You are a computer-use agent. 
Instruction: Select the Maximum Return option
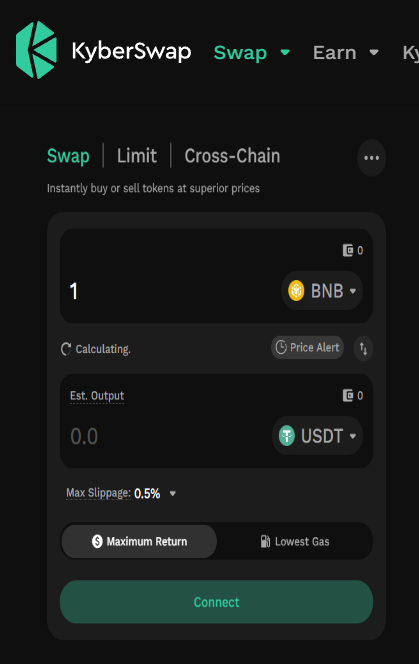(139, 541)
